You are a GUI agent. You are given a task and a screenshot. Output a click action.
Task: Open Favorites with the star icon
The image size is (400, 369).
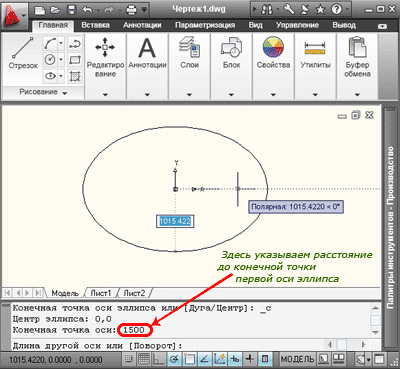click(320, 10)
